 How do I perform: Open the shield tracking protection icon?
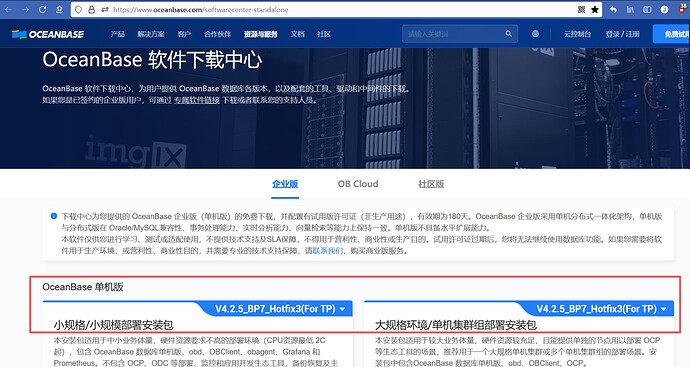78,9
